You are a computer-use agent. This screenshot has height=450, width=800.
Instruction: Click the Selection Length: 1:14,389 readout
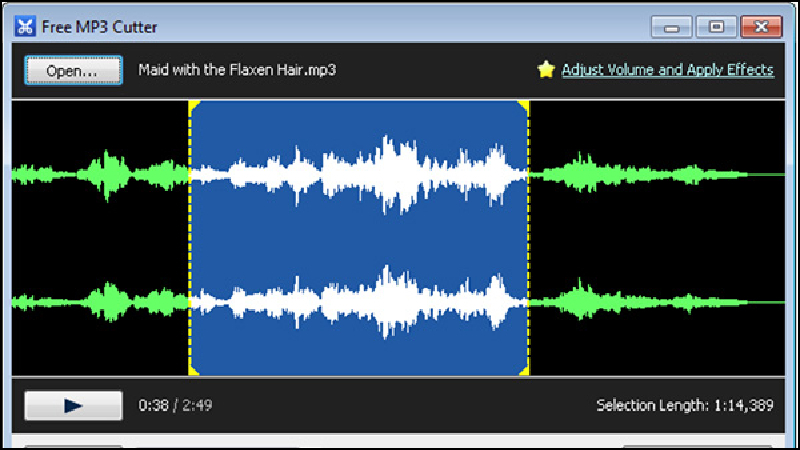[685, 406]
